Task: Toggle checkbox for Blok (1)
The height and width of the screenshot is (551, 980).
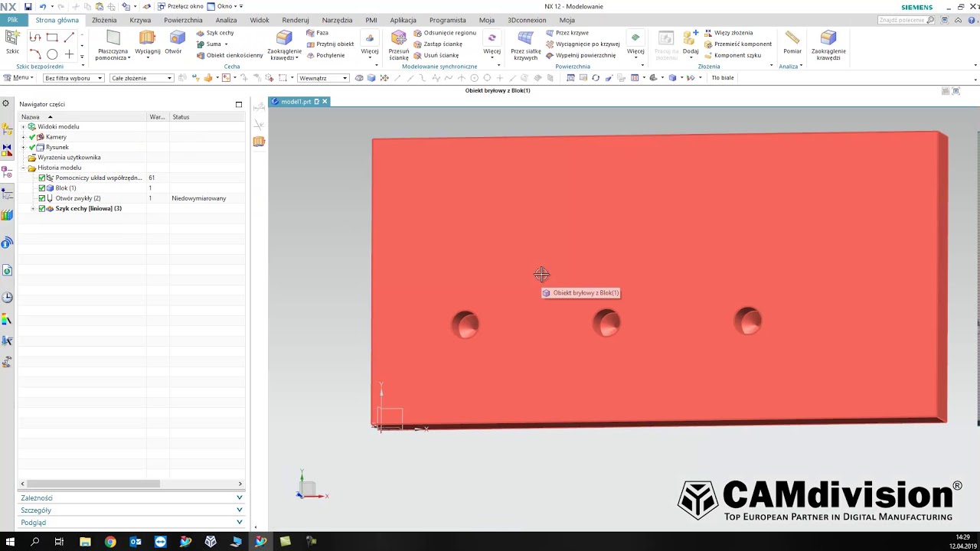Action: click(42, 188)
